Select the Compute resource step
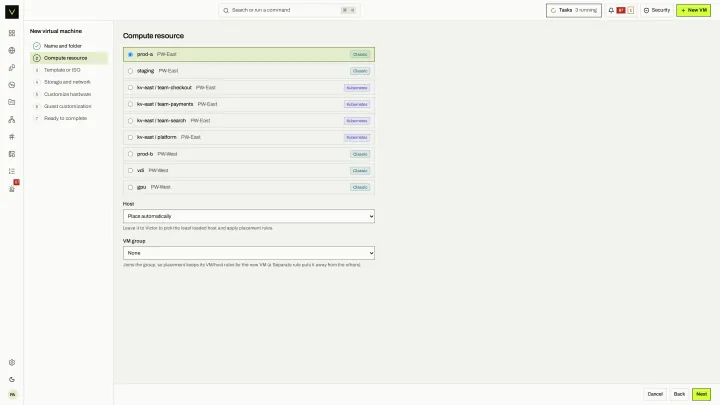 (69, 58)
